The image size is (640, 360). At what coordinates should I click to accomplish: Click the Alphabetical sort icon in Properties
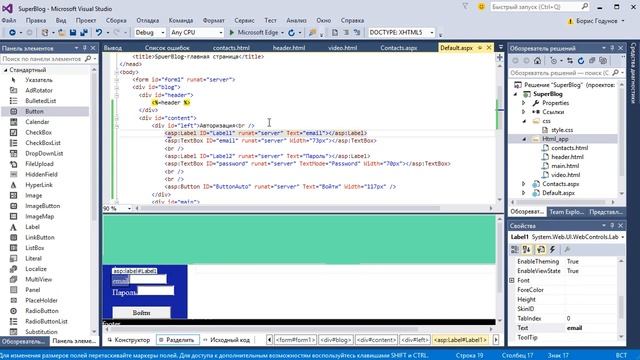527,249
